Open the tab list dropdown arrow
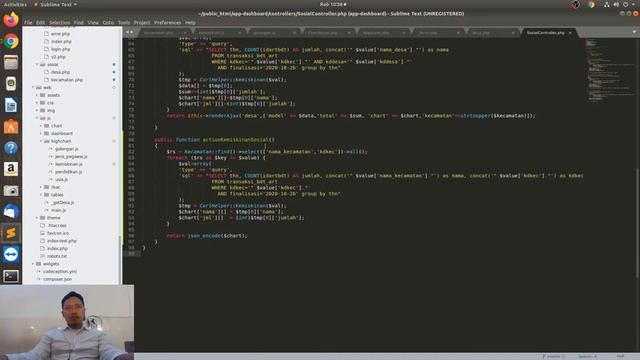 [634, 32]
